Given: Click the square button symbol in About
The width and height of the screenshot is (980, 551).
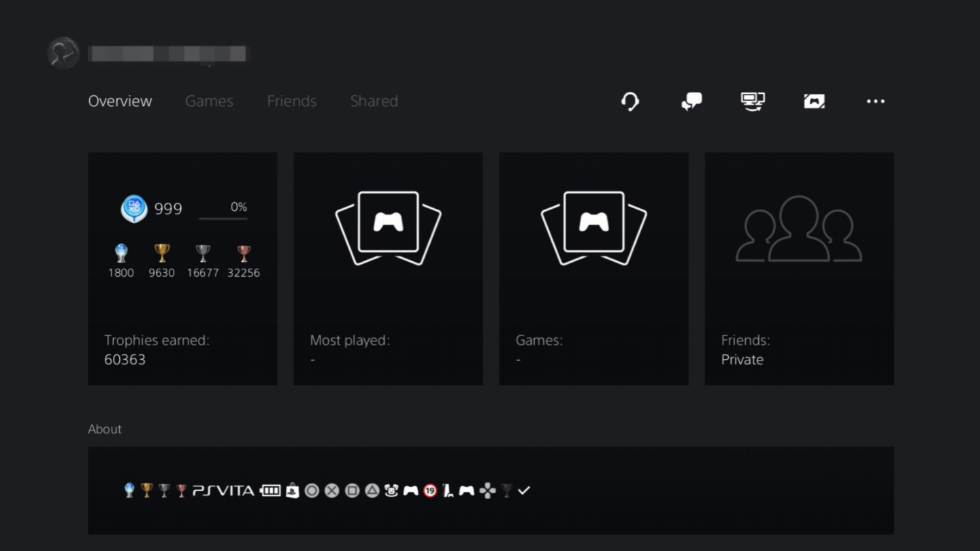Looking at the screenshot, I should 352,490.
